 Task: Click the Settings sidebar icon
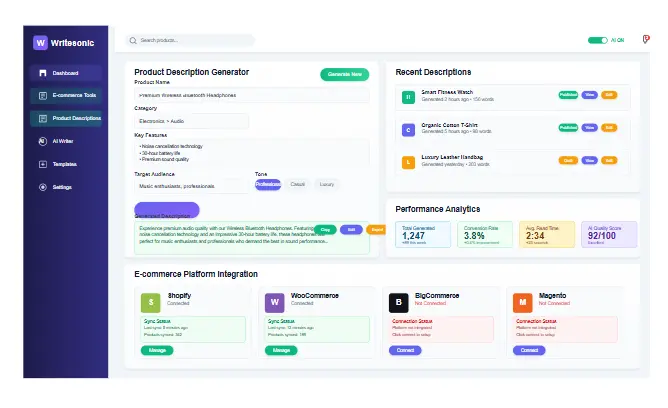pyautogui.click(x=43, y=187)
